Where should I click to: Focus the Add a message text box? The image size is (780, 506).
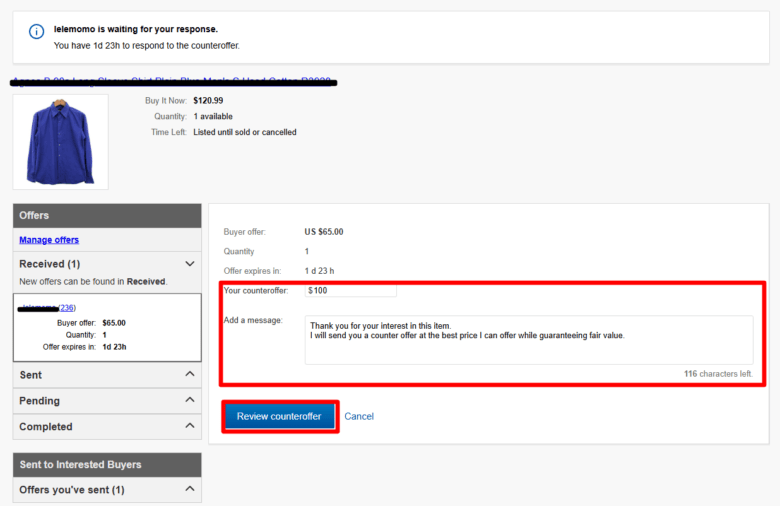[x=528, y=340]
